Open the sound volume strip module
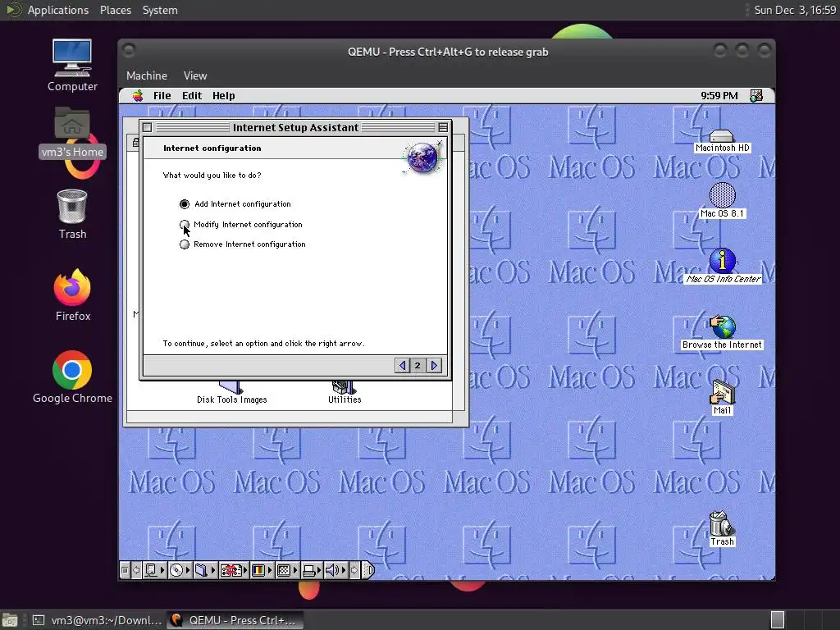Image resolution: width=840 pixels, height=630 pixels. click(336, 571)
